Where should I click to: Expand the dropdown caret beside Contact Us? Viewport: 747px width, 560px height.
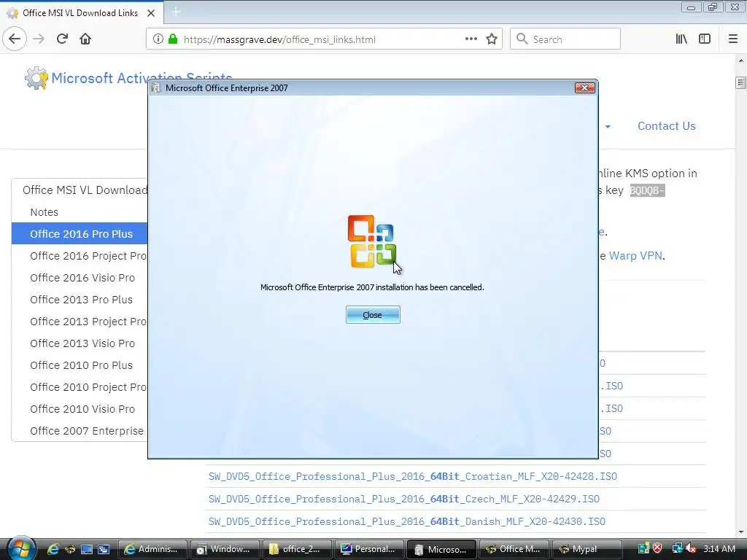tap(608, 127)
